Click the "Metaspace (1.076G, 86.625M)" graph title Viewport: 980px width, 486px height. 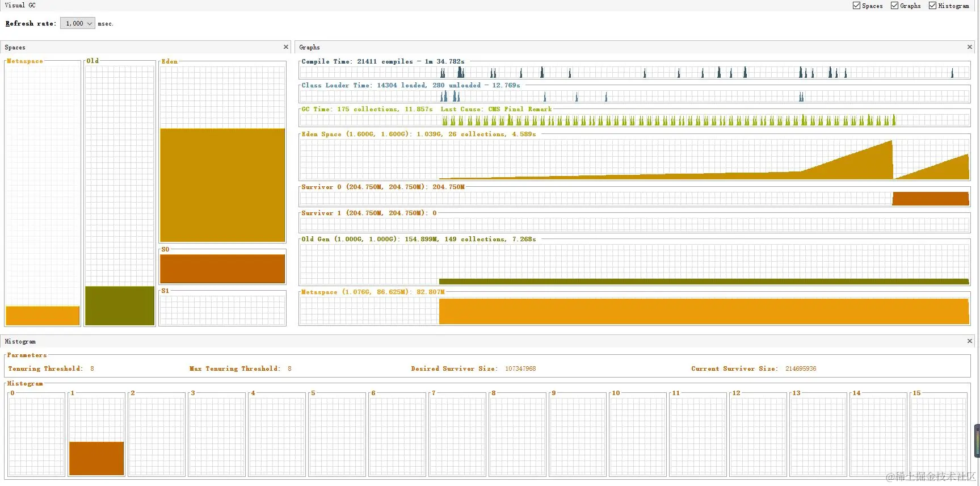[373, 292]
